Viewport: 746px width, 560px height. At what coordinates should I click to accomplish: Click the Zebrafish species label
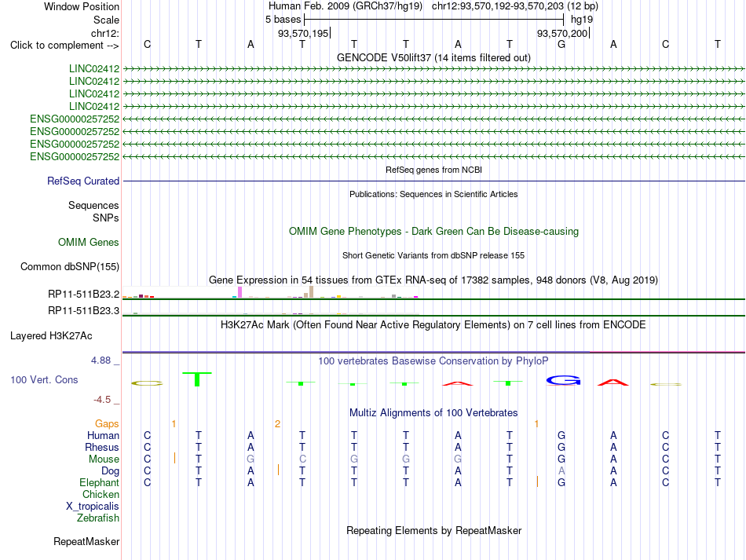tap(98, 518)
